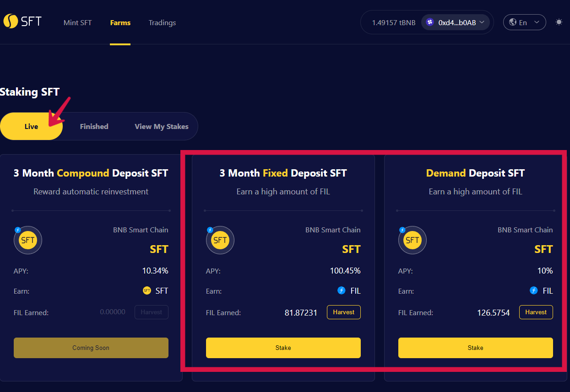Click the SFT logo in header
The height and width of the screenshot is (392, 570).
point(22,21)
